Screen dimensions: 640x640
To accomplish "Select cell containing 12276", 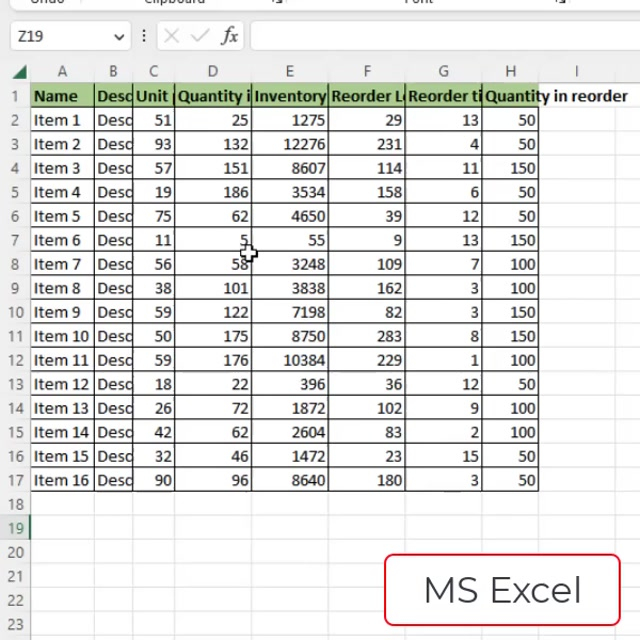I will coord(290,144).
